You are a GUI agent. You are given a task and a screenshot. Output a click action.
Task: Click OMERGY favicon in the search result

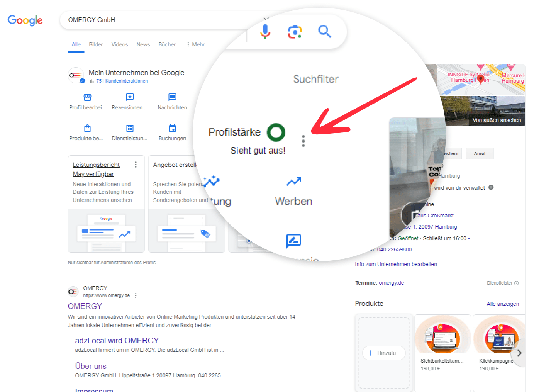point(73,292)
